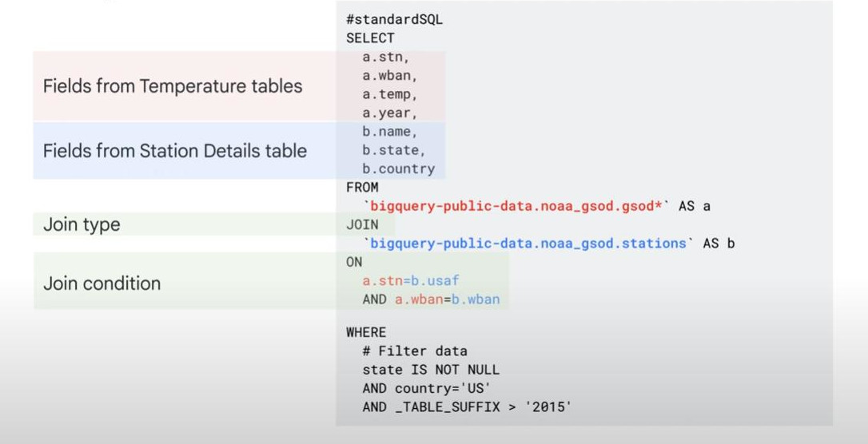Click the a.wban=b.wban condition
Viewport: 868px width, 444px height.
pos(447,299)
